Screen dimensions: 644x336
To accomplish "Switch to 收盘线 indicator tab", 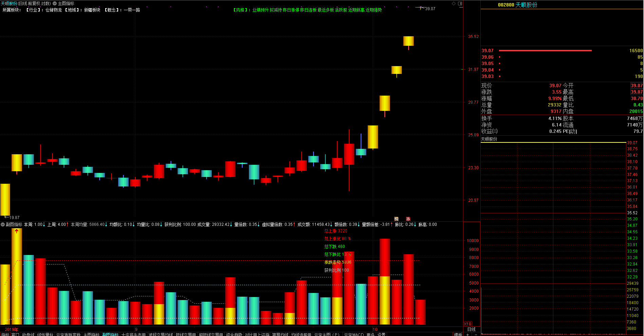I will [x=28, y=334].
